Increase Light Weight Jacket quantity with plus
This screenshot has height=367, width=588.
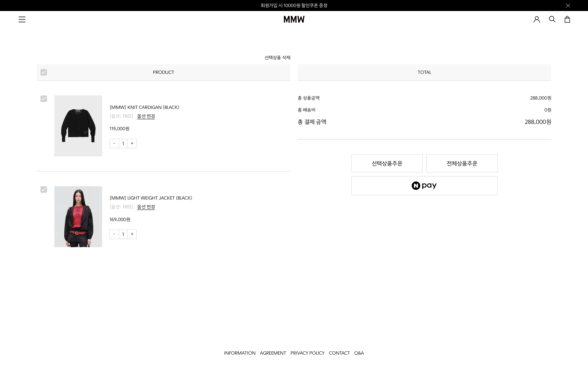(x=132, y=234)
